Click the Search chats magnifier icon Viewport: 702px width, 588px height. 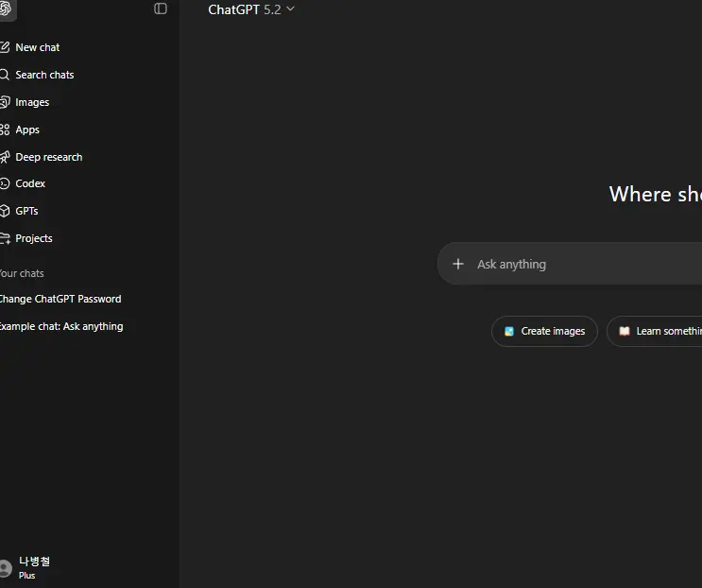5,75
